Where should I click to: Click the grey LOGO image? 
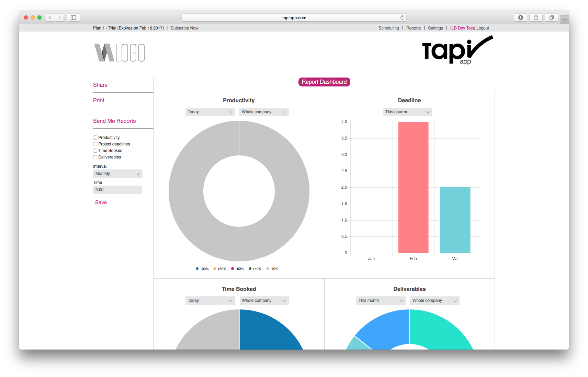pos(120,52)
